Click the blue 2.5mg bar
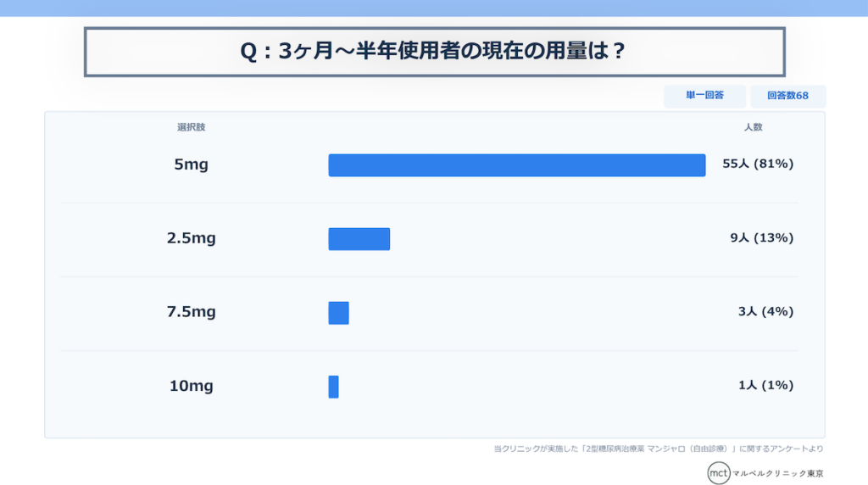This screenshot has height=485, width=868. [x=359, y=239]
